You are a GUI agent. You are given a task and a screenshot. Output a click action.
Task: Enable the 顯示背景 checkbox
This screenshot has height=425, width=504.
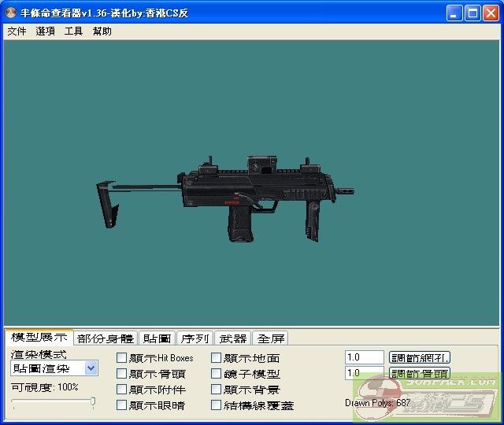pos(216,390)
